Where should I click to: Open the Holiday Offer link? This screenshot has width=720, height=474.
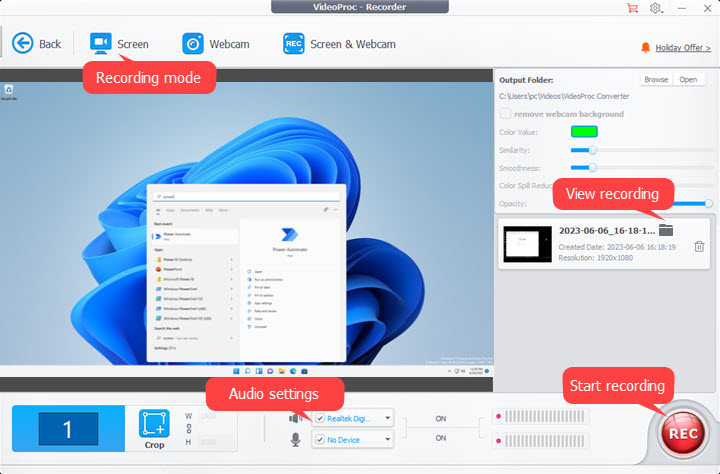683,48
